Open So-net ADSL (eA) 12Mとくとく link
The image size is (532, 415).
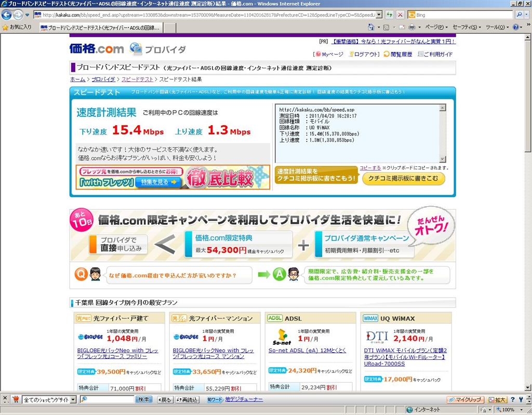point(307,350)
